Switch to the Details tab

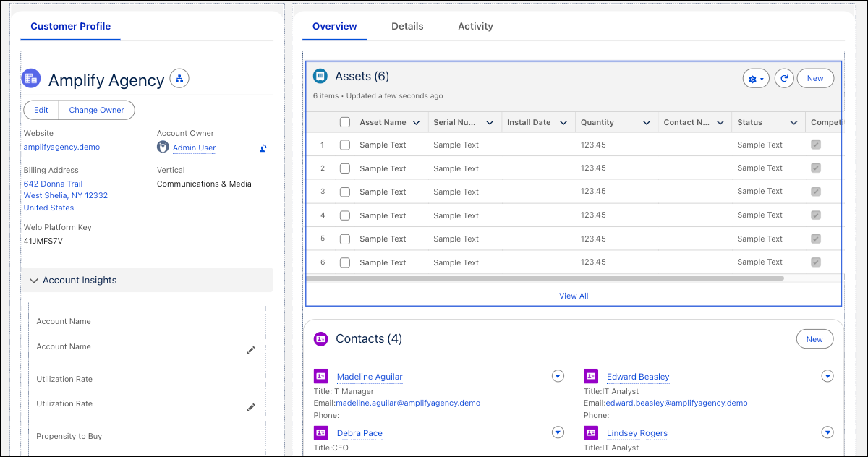tap(407, 26)
